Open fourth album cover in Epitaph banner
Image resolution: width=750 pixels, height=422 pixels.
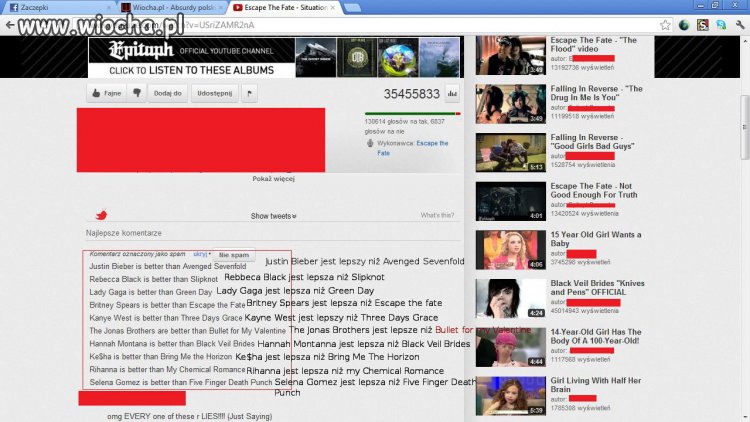pyautogui.click(x=439, y=57)
